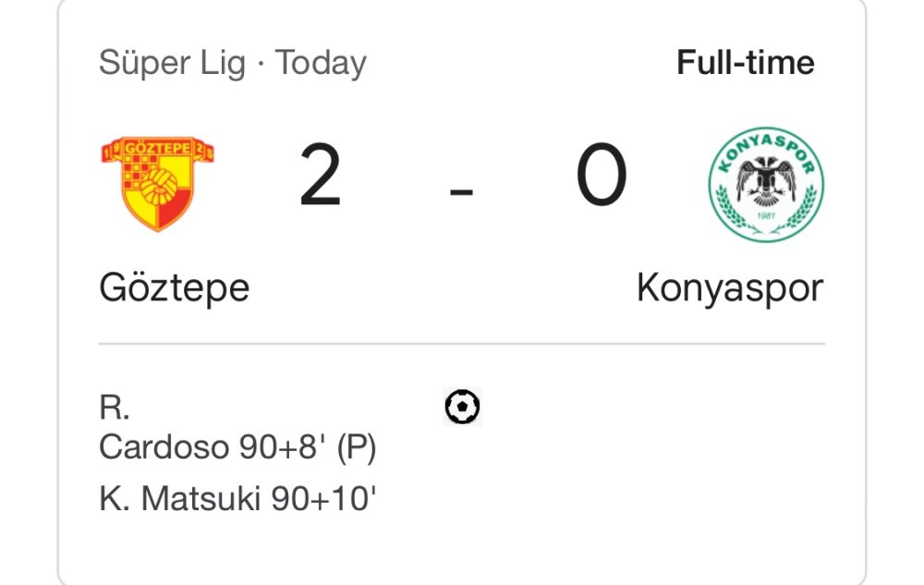Click the initial R. above Cardoso
924x585 pixels.
click(x=113, y=408)
